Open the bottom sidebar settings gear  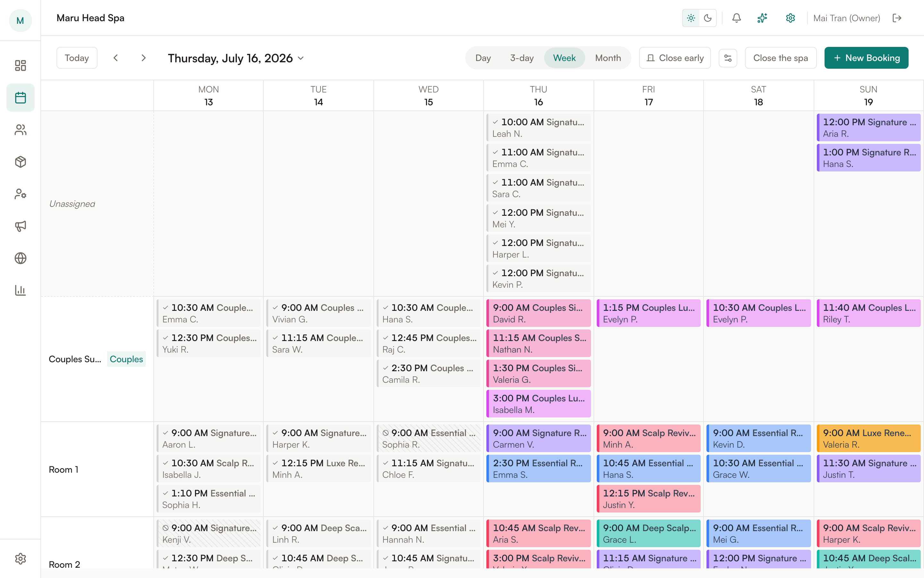(20, 558)
